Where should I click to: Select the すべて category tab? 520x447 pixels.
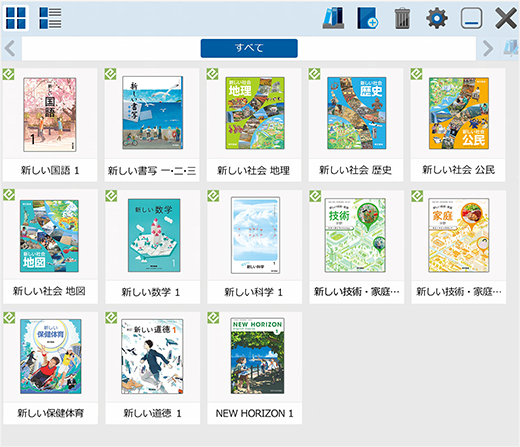click(x=249, y=48)
